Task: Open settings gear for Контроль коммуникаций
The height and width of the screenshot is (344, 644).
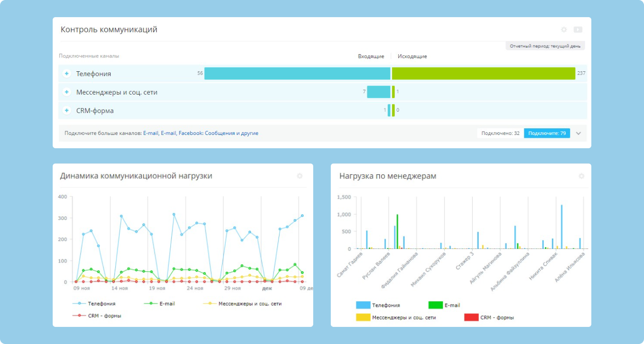Action: (564, 29)
